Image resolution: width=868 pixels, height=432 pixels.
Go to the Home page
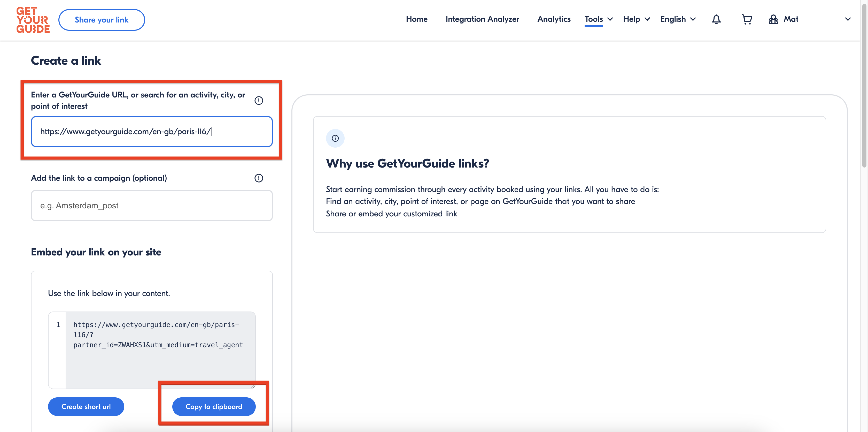pyautogui.click(x=416, y=19)
